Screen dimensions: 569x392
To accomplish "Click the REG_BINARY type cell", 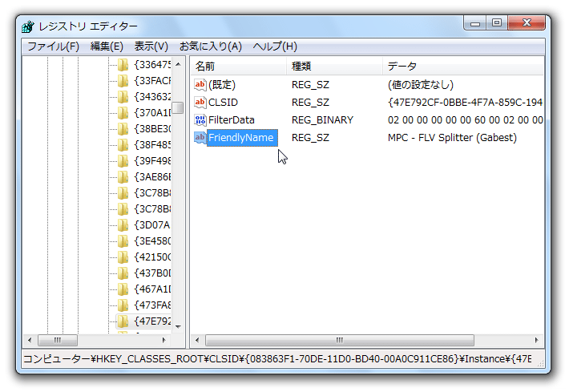I will point(322,119).
